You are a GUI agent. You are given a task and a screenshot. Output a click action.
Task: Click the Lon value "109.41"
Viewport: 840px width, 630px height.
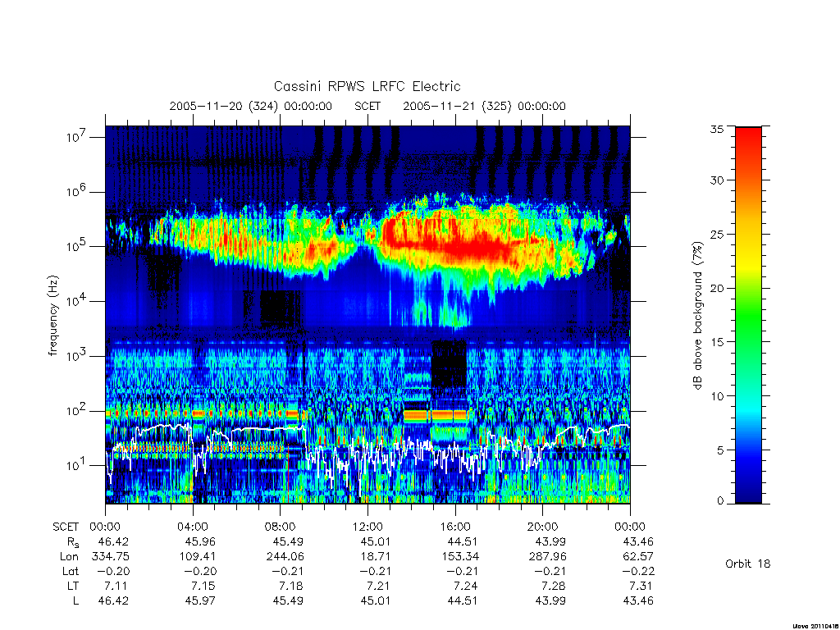(x=197, y=557)
